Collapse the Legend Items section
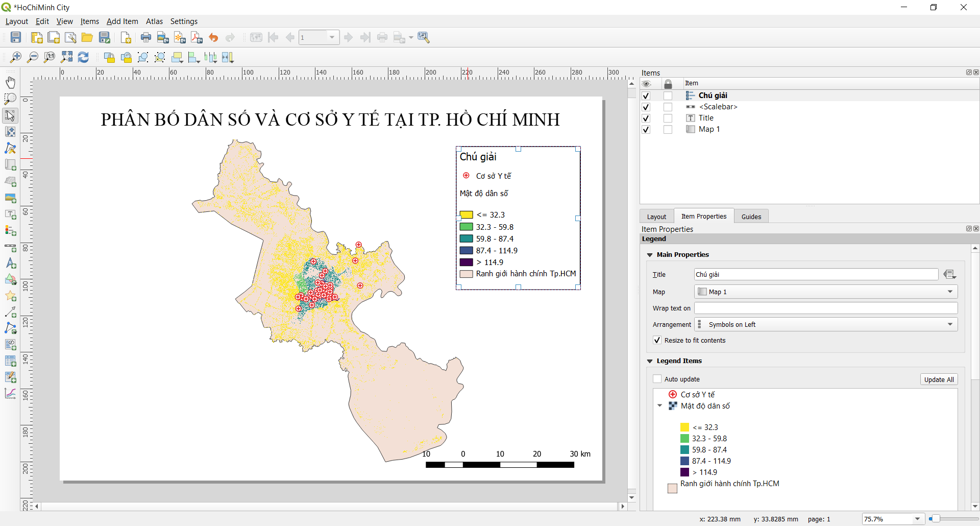The image size is (980, 526). click(650, 361)
